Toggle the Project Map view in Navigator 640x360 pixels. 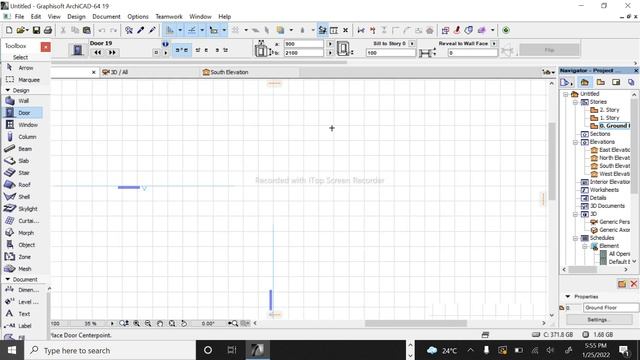coord(584,82)
